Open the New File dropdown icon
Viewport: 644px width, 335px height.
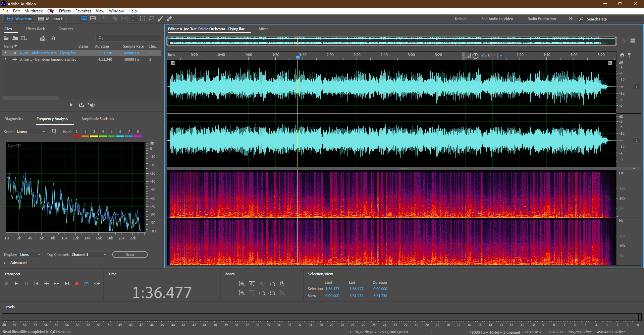[x=24, y=38]
